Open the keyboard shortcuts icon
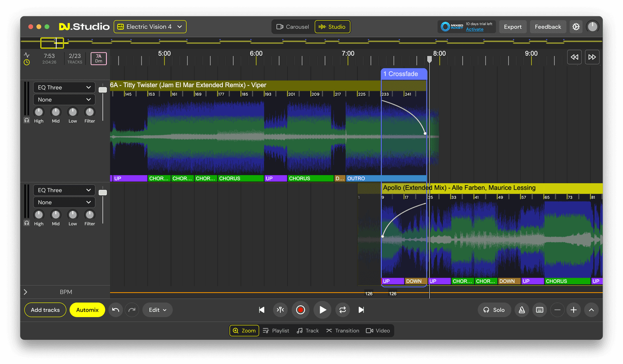 coord(540,310)
